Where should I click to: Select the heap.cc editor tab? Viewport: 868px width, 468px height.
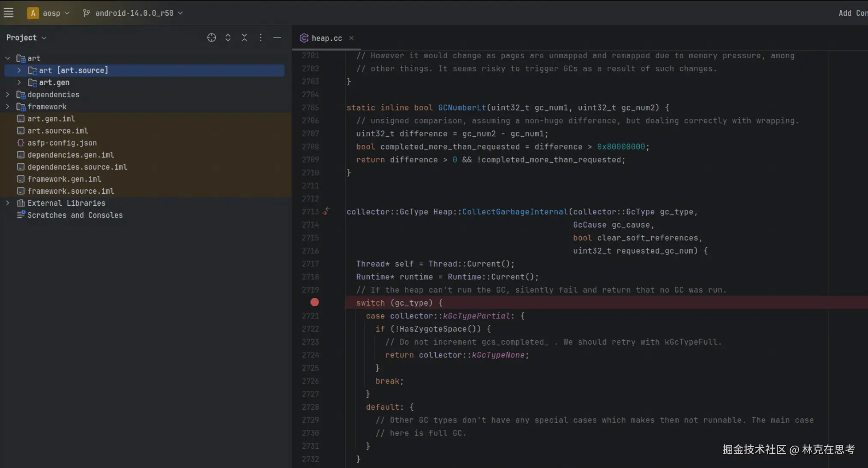[x=326, y=38]
